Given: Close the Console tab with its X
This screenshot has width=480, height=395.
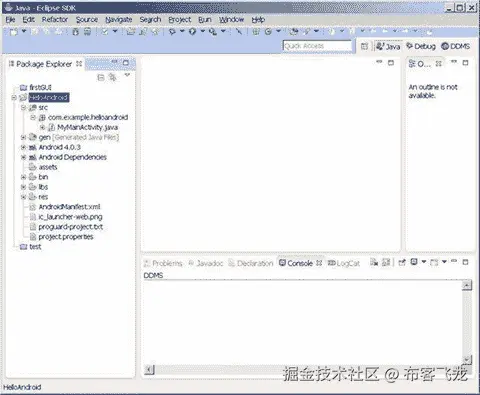Looking at the screenshot, I should (x=319, y=263).
